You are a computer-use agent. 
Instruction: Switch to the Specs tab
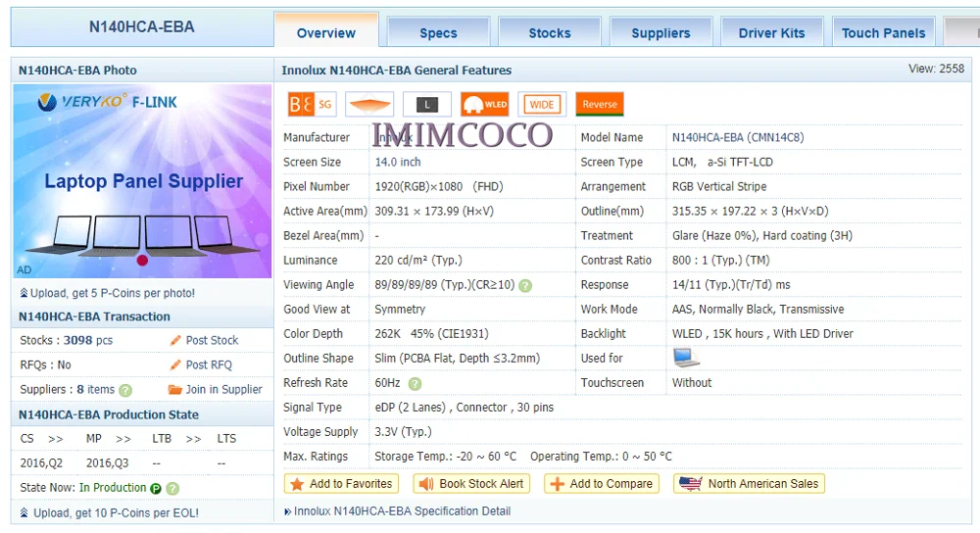tap(438, 32)
